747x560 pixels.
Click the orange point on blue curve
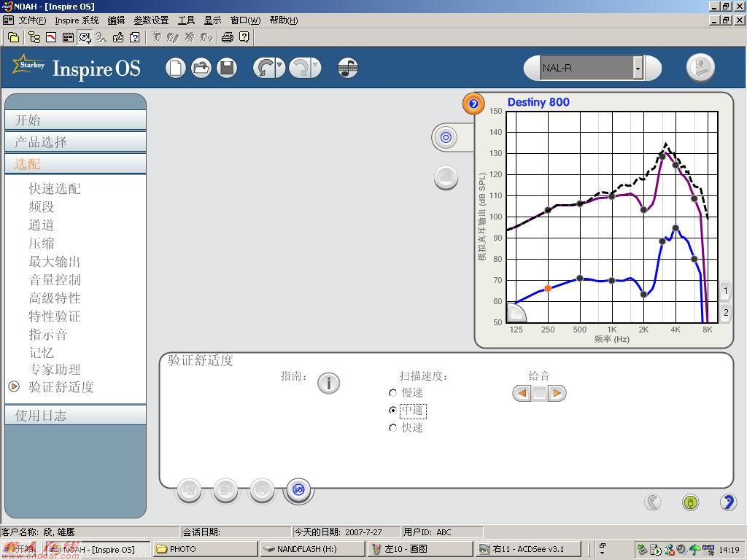[x=548, y=288]
